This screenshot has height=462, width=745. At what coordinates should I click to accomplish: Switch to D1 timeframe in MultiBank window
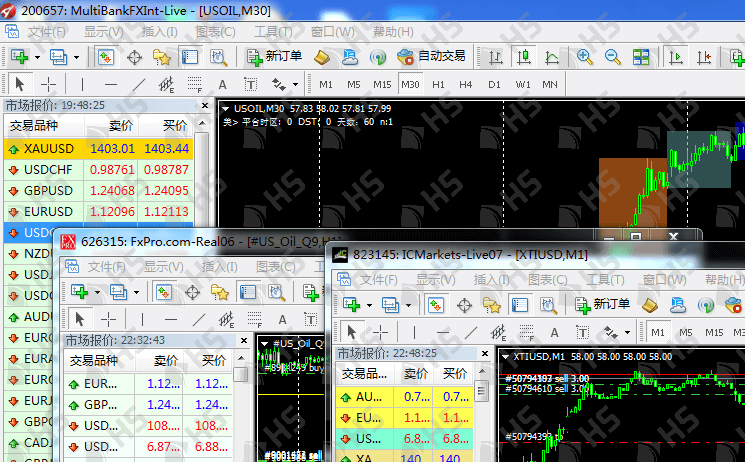coord(494,85)
